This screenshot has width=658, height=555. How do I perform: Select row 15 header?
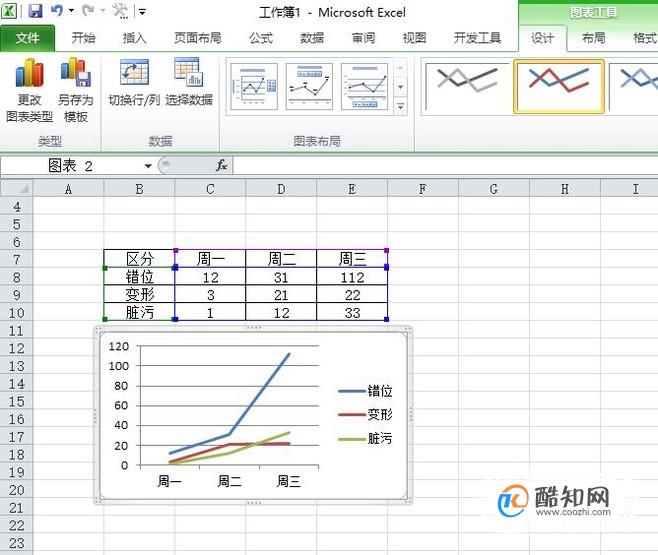(16, 401)
